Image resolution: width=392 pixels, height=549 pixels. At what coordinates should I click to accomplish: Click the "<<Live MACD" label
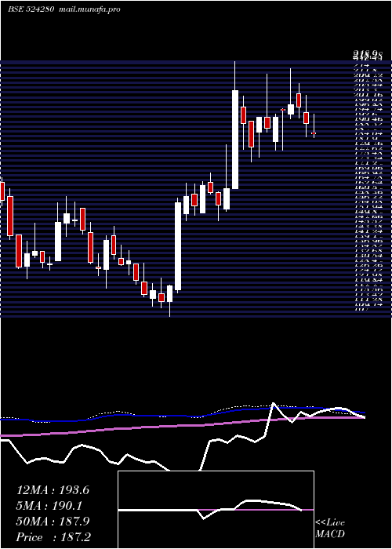(330, 529)
